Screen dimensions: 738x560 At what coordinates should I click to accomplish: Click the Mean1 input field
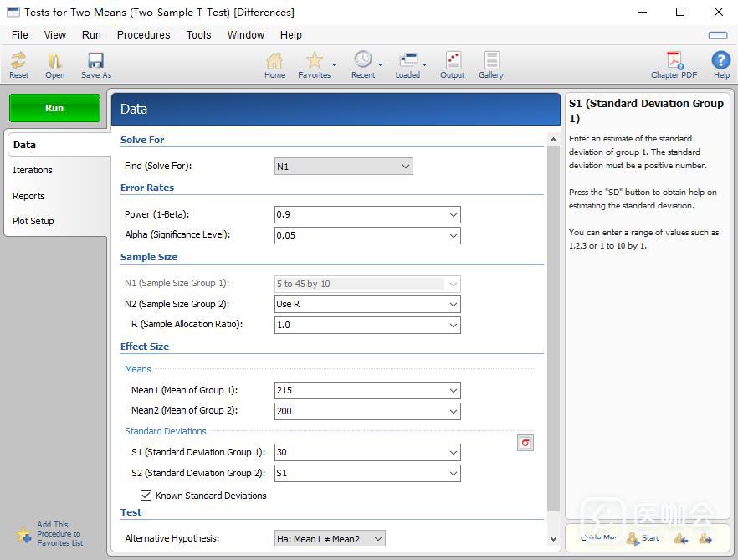pos(360,390)
